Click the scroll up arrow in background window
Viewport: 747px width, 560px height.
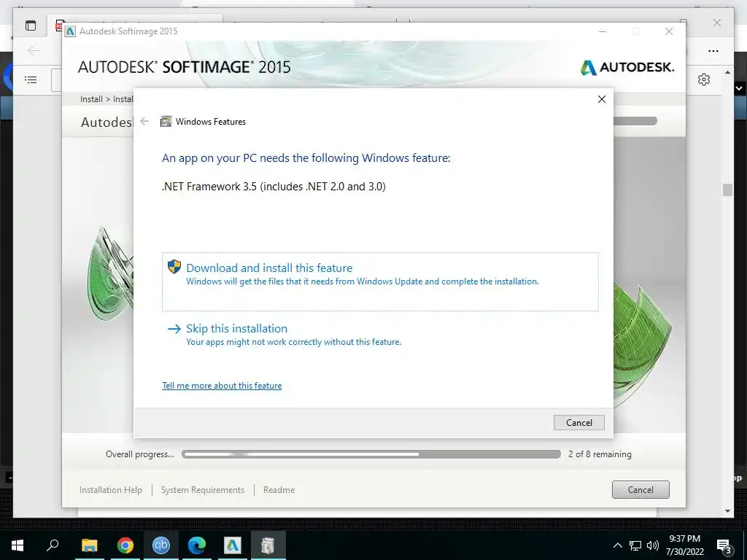click(x=727, y=72)
